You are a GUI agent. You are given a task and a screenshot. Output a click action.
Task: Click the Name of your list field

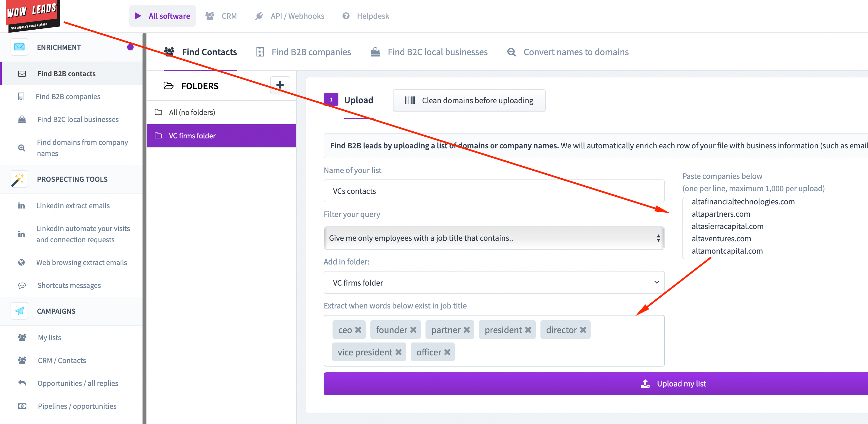[494, 191]
